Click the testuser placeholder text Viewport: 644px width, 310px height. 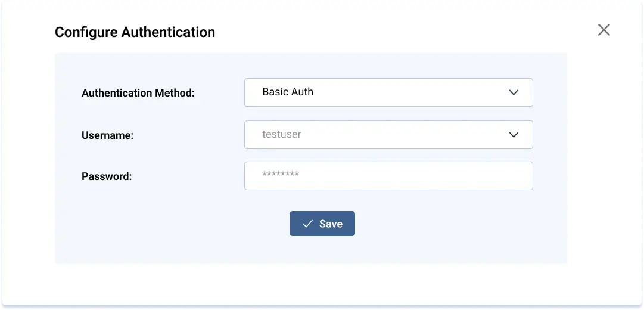(282, 135)
